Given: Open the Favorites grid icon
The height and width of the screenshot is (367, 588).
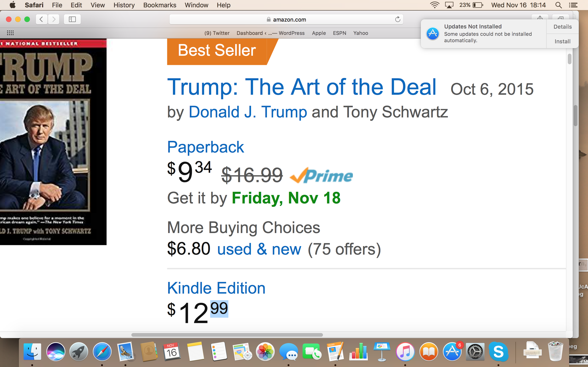Looking at the screenshot, I should pyautogui.click(x=10, y=33).
